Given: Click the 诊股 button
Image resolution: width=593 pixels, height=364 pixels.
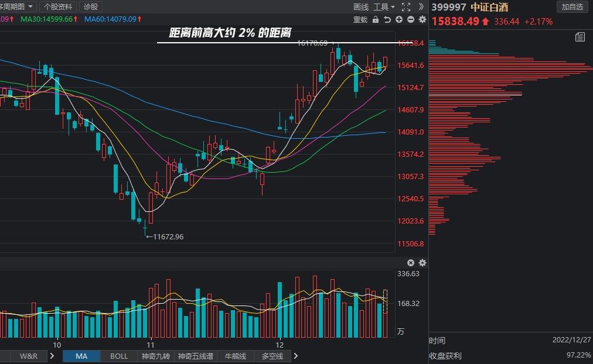Looking at the screenshot, I should (91, 7).
